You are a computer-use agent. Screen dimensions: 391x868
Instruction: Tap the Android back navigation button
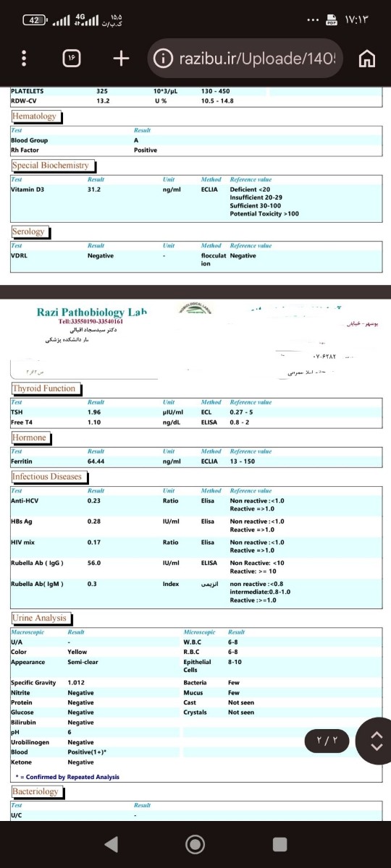point(110,843)
